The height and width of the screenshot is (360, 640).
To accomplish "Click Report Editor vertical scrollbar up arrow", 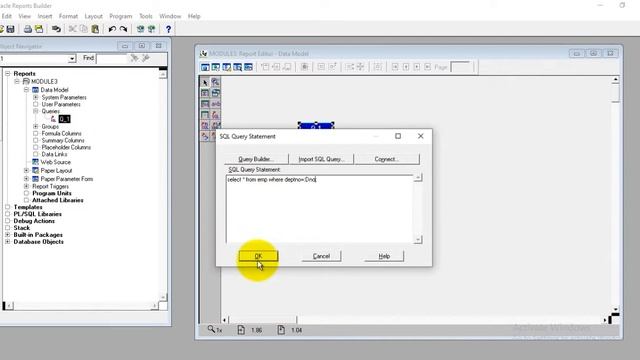I will (x=615, y=80).
